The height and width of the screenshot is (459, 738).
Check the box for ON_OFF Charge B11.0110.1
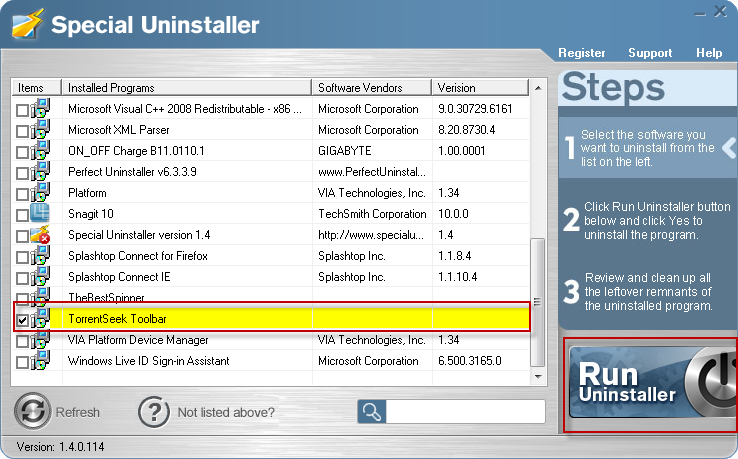coord(22,153)
